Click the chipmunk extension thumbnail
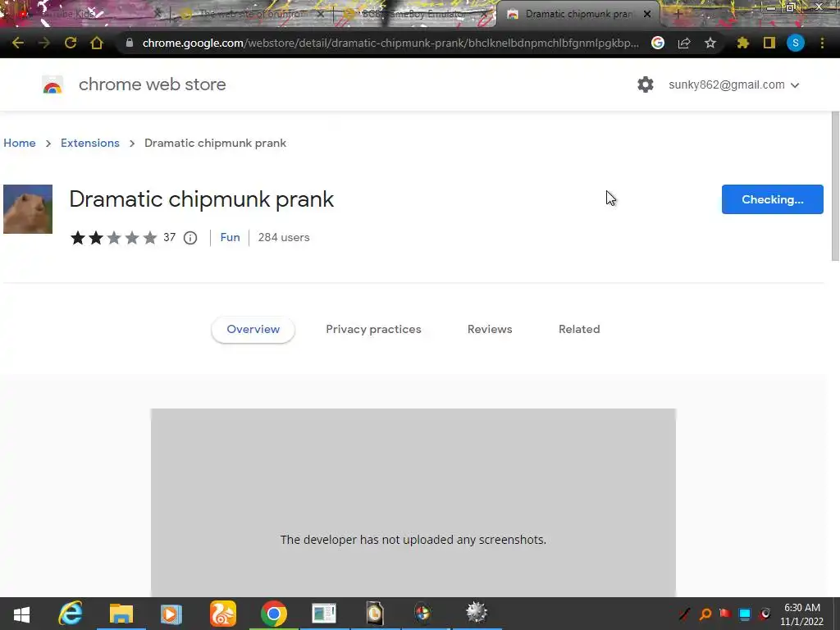Screen dimensions: 840x630 point(28,209)
